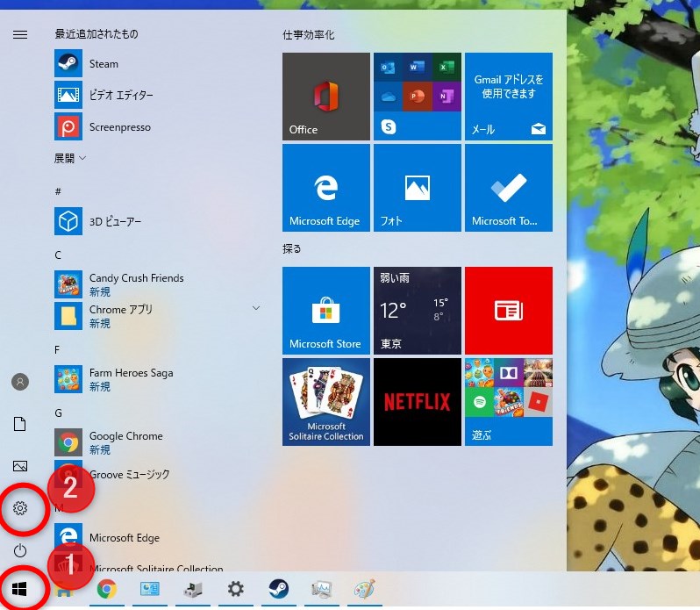Open the Microsoft Store tile
700x610 pixels.
[326, 311]
